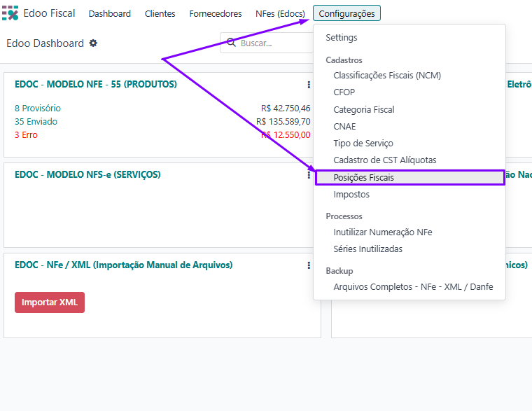The image size is (532, 411).
Task: Select Posições Fiscais menu item
Action: 410,178
